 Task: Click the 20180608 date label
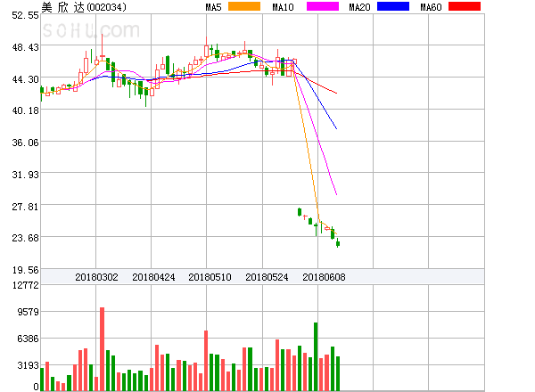[x=324, y=277]
